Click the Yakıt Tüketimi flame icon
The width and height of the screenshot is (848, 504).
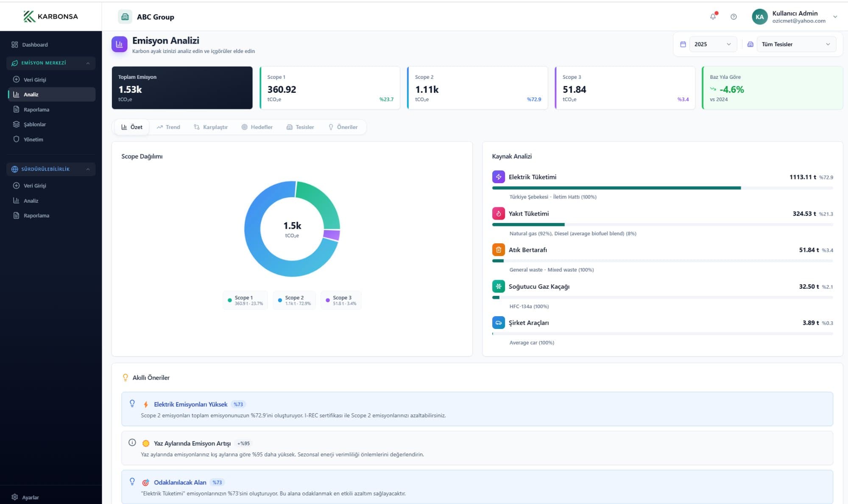(x=498, y=213)
